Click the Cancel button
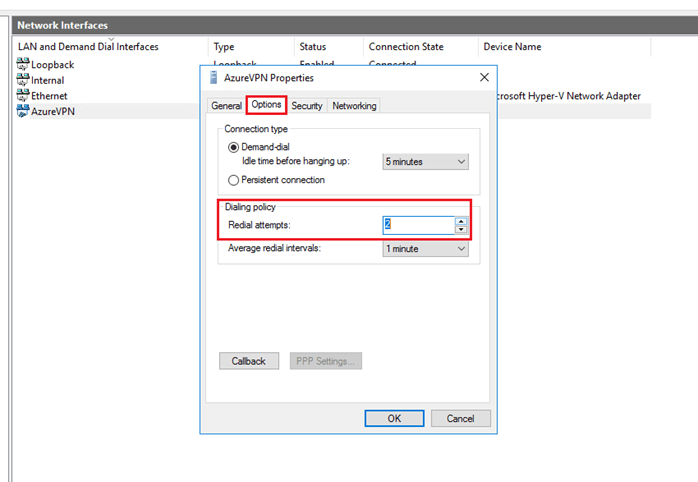The image size is (698, 482). point(461,418)
